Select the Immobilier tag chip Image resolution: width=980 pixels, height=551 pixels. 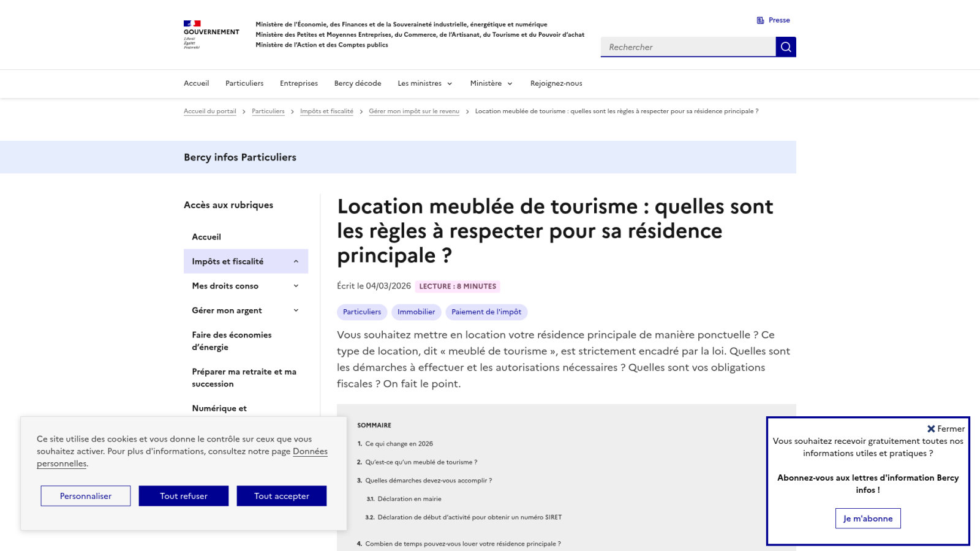(x=417, y=312)
